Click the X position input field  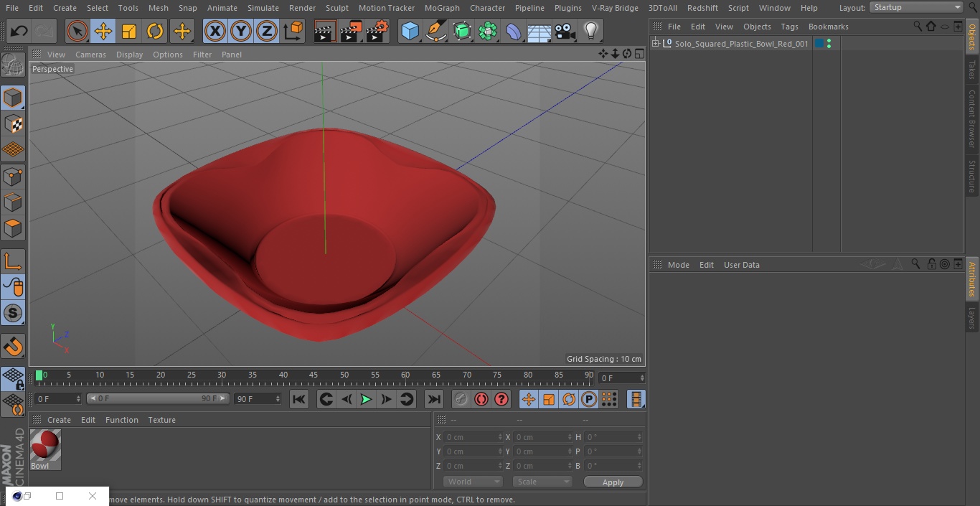[472, 437]
